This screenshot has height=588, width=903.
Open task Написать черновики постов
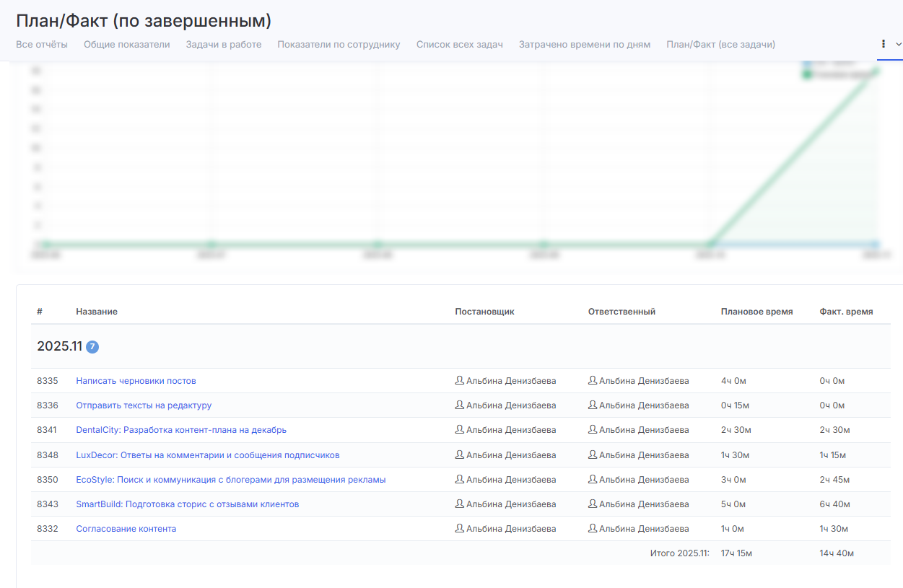(136, 381)
